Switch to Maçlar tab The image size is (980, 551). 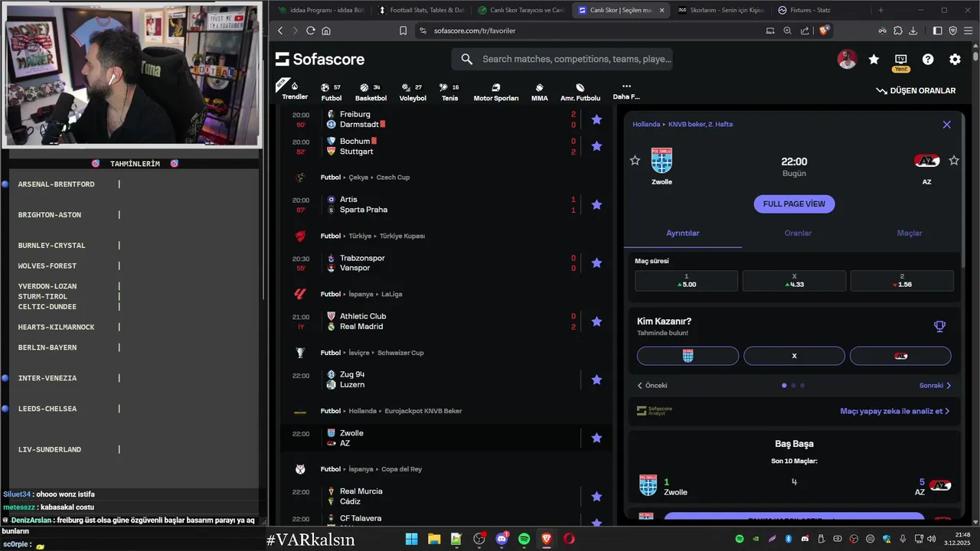coord(910,233)
